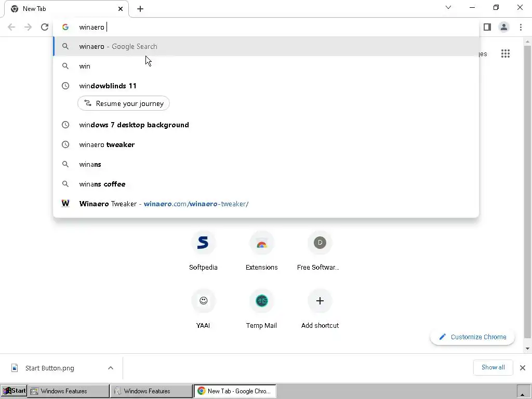Open the Softpedia shortcut

click(x=203, y=251)
